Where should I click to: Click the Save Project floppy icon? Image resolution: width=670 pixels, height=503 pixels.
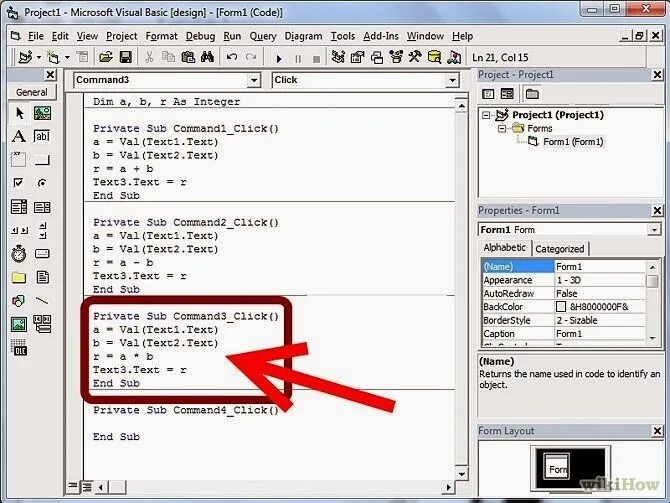pyautogui.click(x=126, y=57)
